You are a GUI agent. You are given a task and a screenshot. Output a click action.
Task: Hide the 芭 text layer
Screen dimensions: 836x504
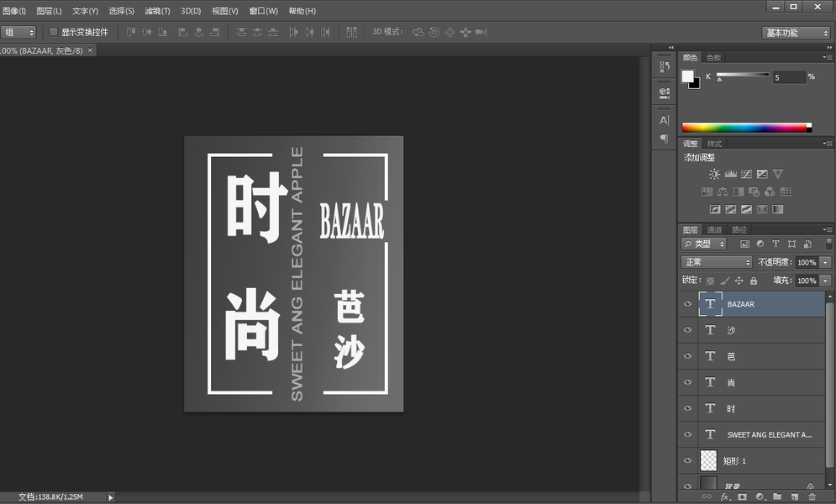pyautogui.click(x=688, y=356)
